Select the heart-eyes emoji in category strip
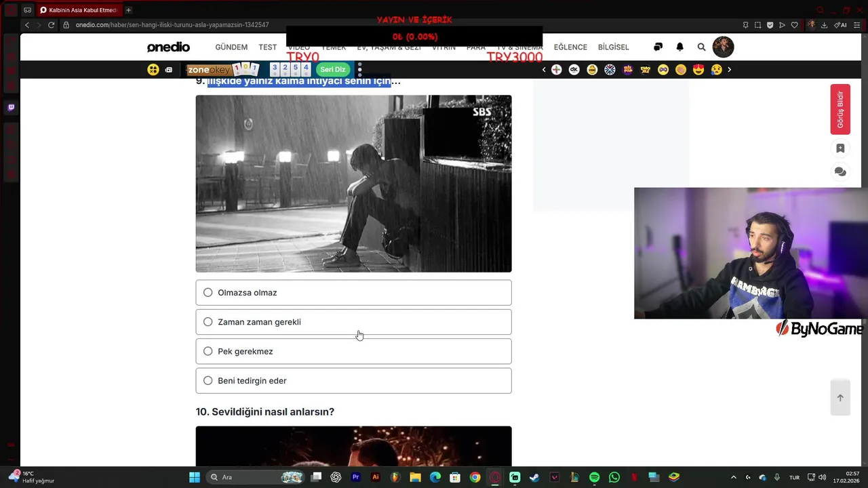868x488 pixels. (698, 69)
